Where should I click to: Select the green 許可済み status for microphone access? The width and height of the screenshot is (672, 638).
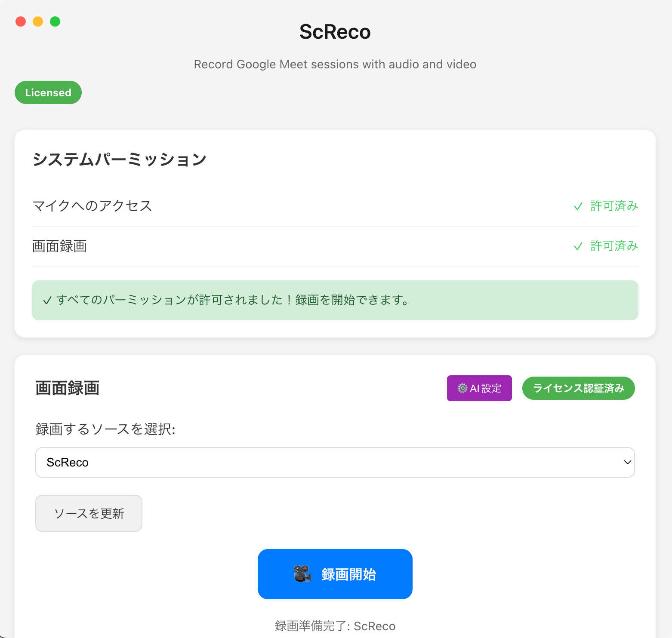pos(614,206)
